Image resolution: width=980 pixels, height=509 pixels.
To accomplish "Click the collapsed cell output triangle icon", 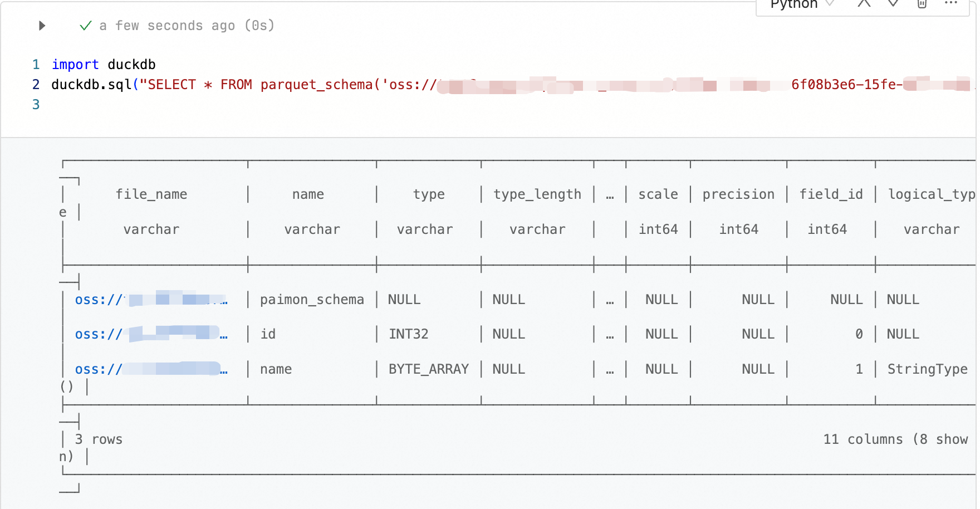I will [x=41, y=26].
